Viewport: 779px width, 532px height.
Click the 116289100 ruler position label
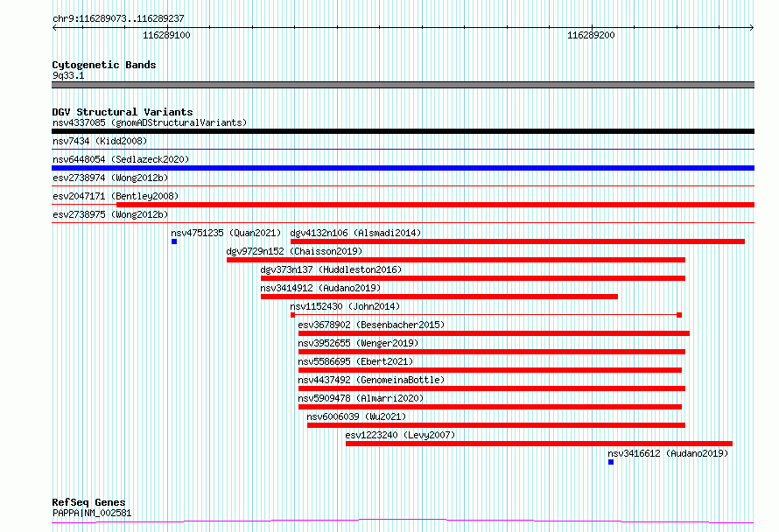pyautogui.click(x=166, y=35)
